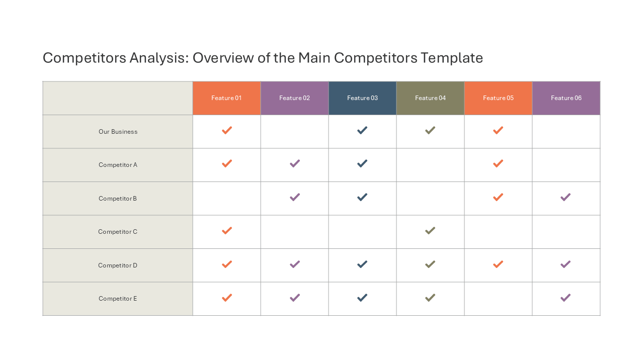Click the Our Business row label
The width and height of the screenshot is (644, 362).
point(118,132)
